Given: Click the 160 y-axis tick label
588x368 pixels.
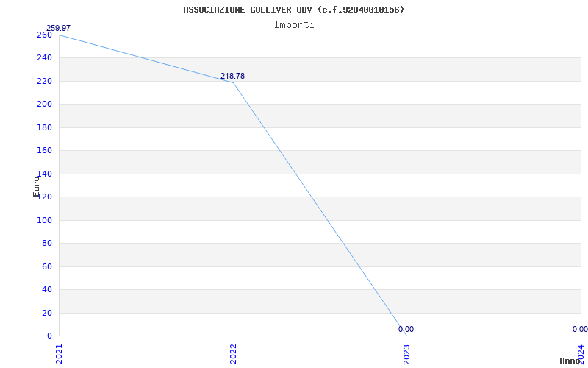Looking at the screenshot, I should point(44,151).
